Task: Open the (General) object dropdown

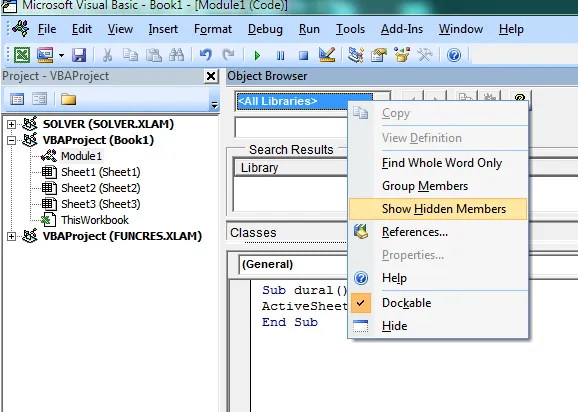Action: [x=293, y=264]
